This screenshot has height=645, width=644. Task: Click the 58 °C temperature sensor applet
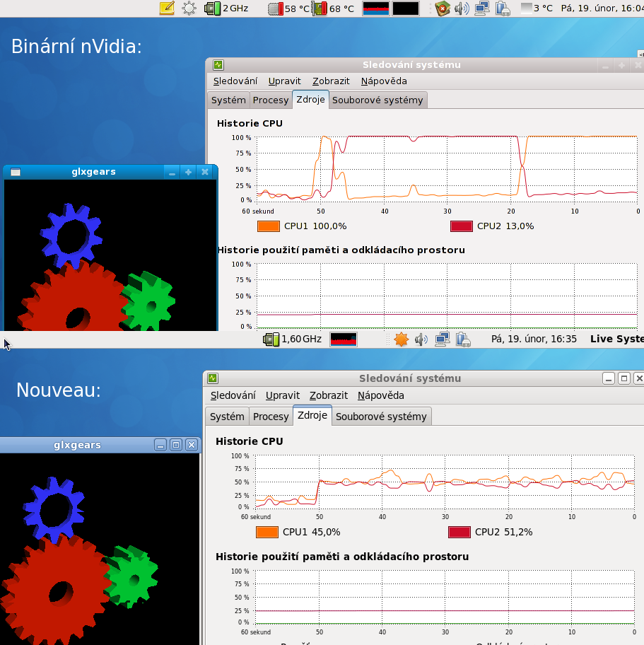[x=288, y=8]
